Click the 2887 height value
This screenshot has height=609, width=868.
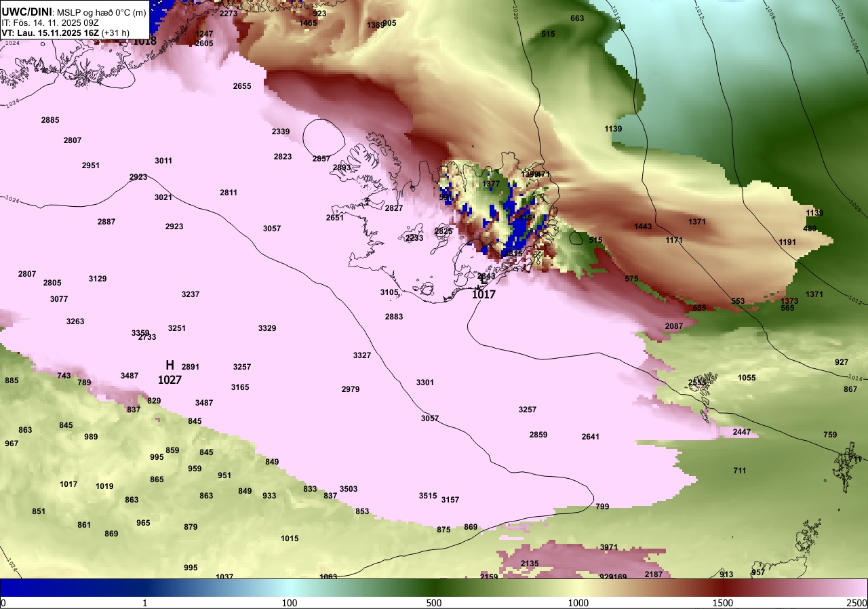[x=106, y=222]
